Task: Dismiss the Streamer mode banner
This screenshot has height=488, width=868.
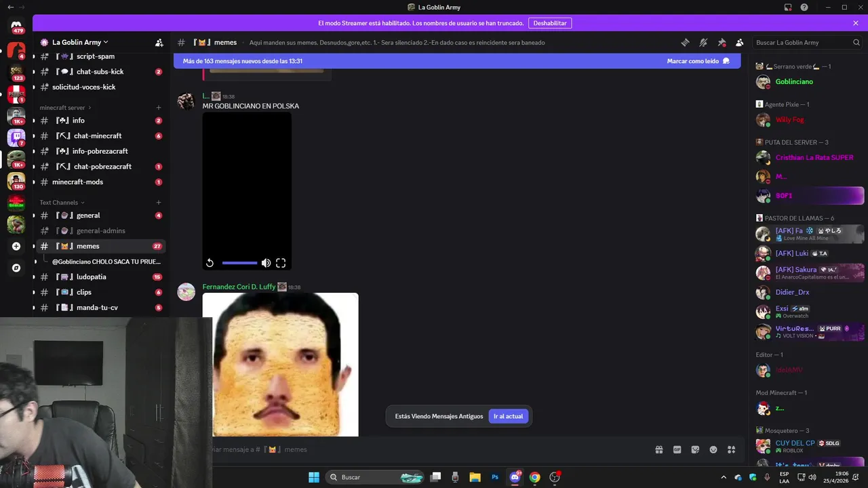Action: (856, 23)
